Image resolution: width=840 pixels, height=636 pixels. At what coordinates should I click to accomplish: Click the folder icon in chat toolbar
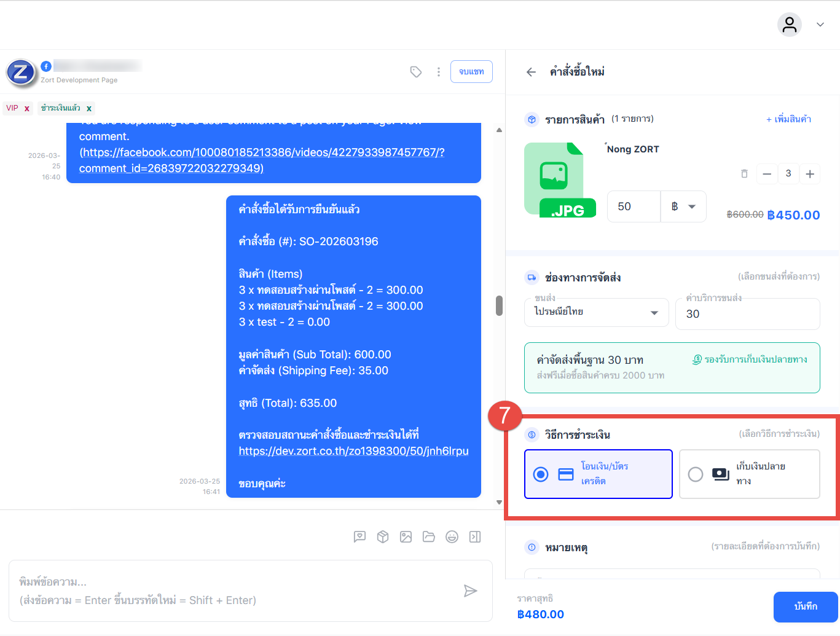(429, 537)
